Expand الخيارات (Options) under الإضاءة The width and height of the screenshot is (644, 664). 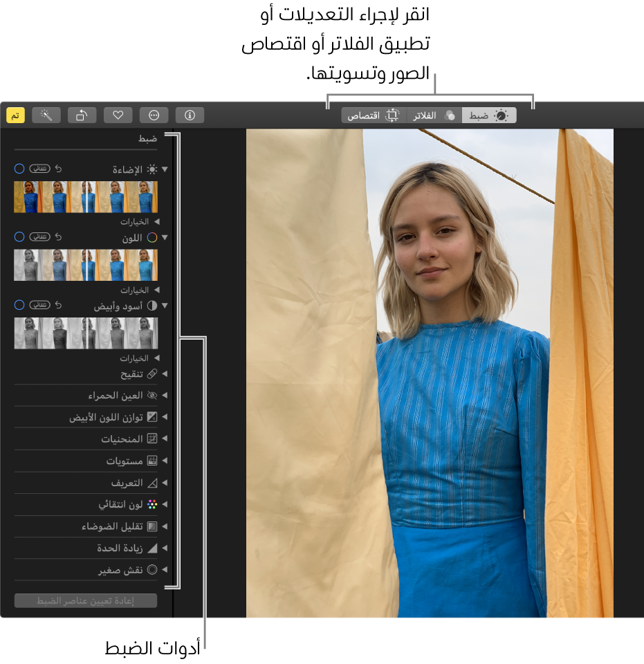pyautogui.click(x=156, y=221)
